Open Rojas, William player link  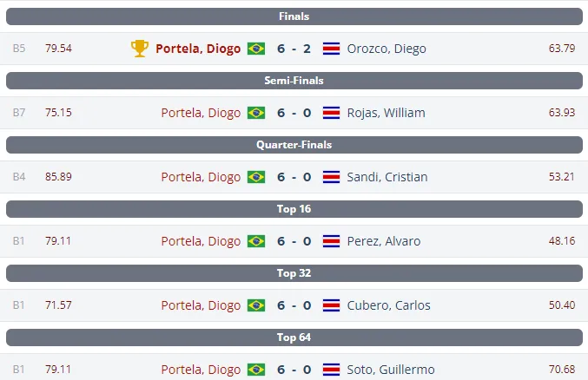[386, 113]
